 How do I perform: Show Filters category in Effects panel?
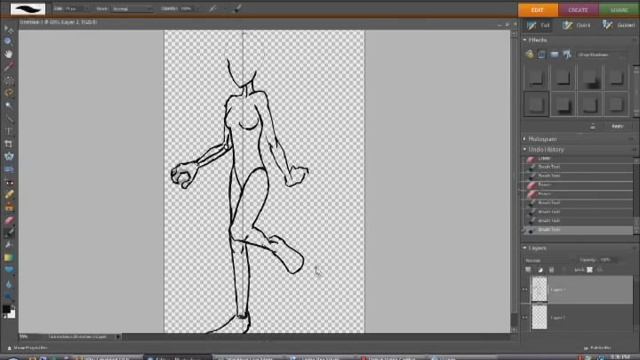(x=529, y=54)
